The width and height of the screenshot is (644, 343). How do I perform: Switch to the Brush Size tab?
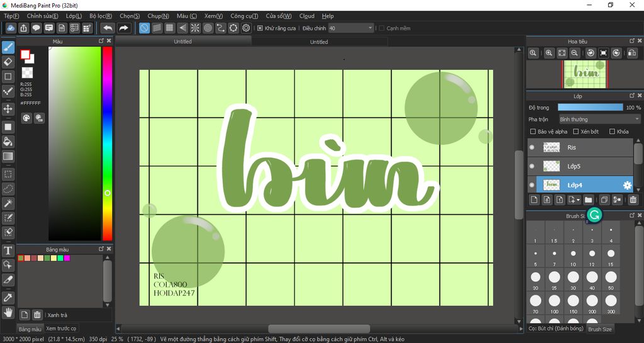point(599,329)
